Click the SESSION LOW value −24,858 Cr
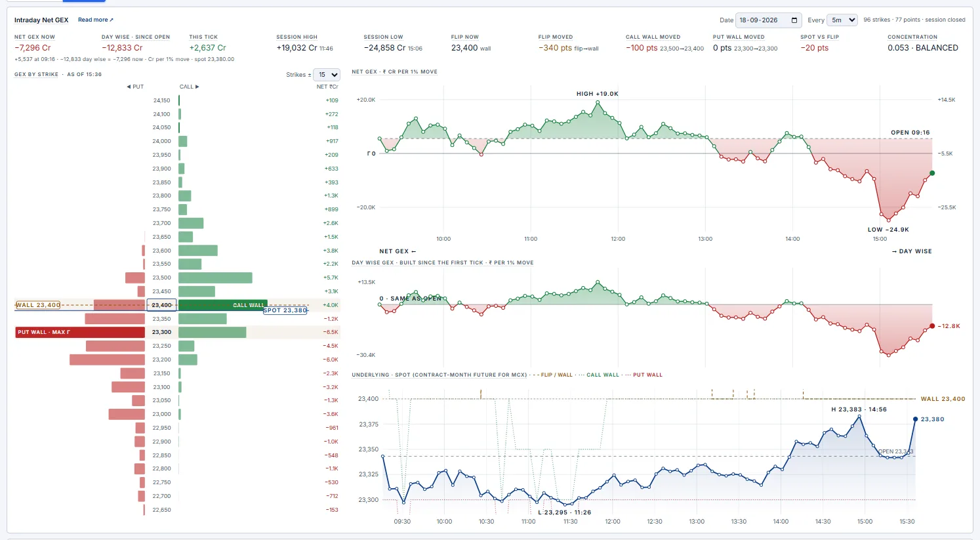Screen dimensions: 980x540 (x=385, y=48)
